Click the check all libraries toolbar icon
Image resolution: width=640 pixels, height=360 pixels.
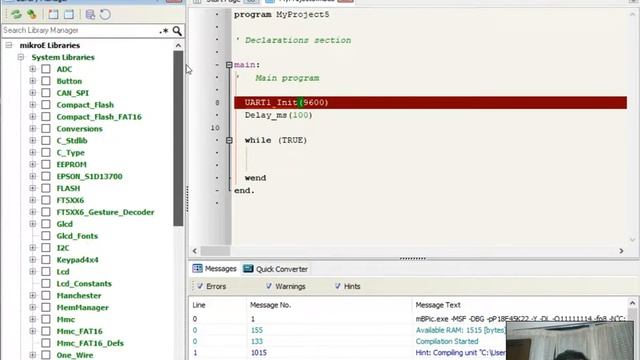coord(53,15)
